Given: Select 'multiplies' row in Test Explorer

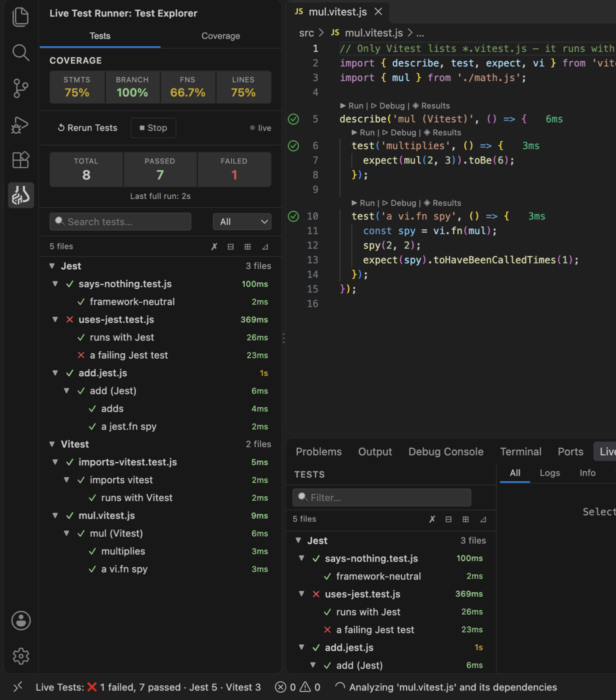Looking at the screenshot, I should point(160,551).
